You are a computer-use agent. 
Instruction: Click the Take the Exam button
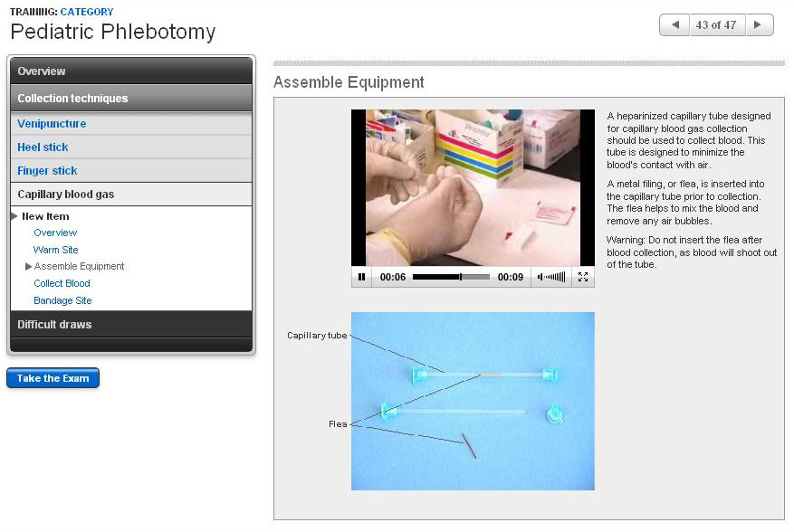[53, 378]
